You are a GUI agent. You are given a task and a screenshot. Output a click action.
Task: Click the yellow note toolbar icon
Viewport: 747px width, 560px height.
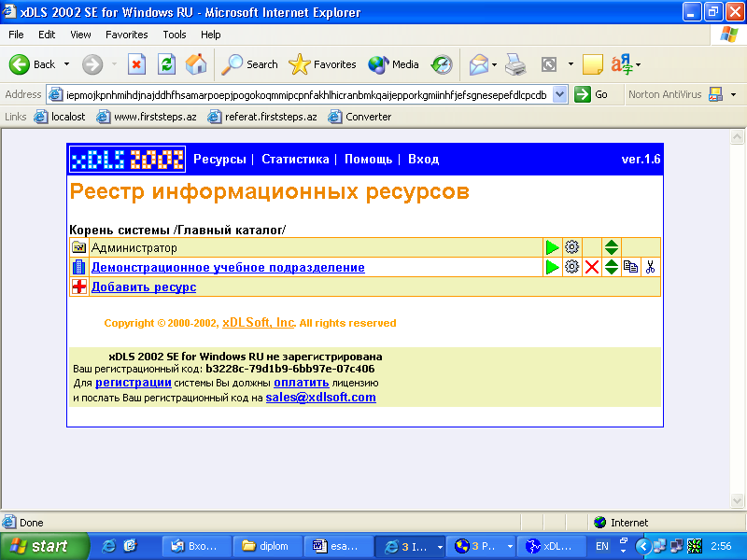coord(593,64)
